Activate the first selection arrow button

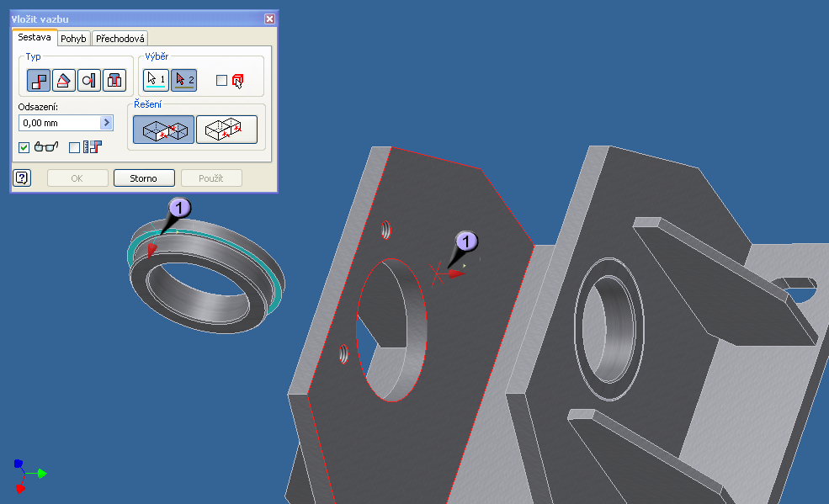tap(155, 80)
